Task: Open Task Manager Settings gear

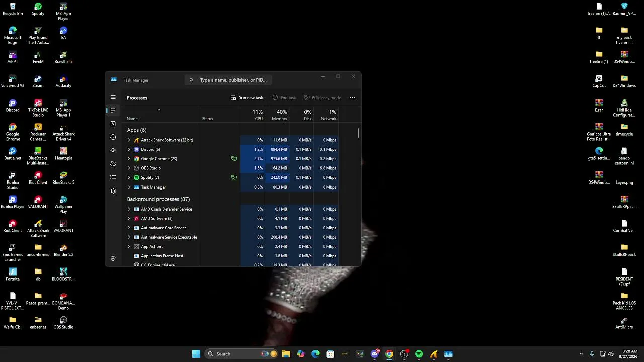Action: (113, 258)
